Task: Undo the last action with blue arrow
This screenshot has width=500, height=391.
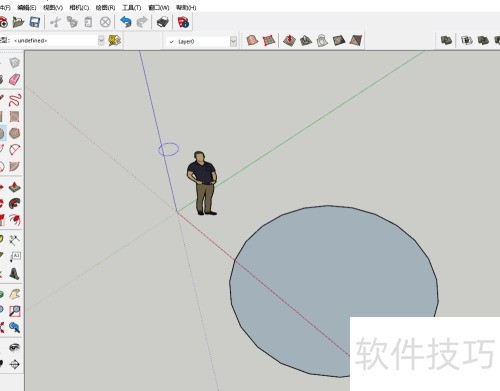Action: point(126,22)
